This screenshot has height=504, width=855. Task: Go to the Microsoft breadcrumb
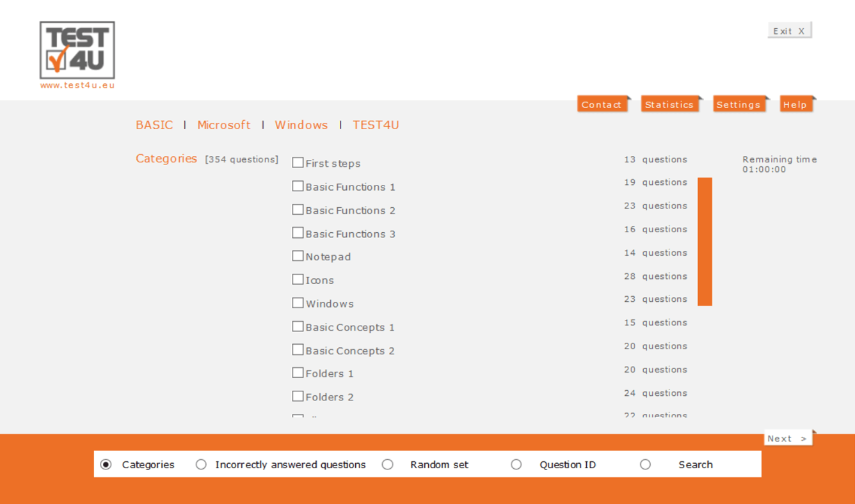click(x=224, y=125)
